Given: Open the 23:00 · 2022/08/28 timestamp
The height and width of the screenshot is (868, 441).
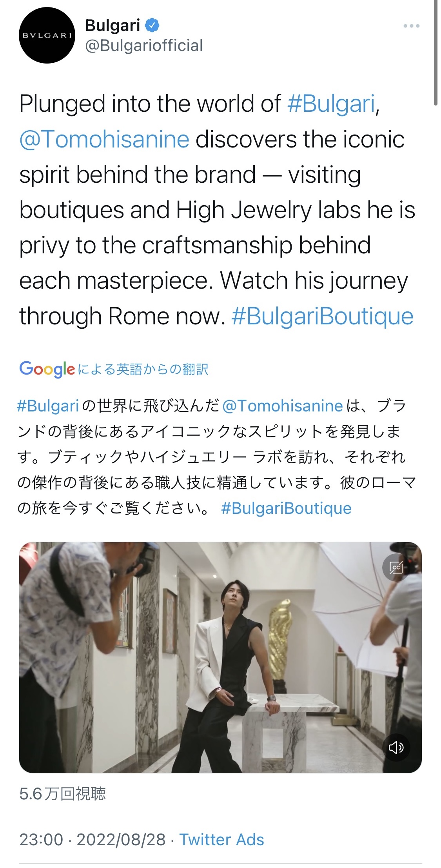Looking at the screenshot, I should click(93, 840).
